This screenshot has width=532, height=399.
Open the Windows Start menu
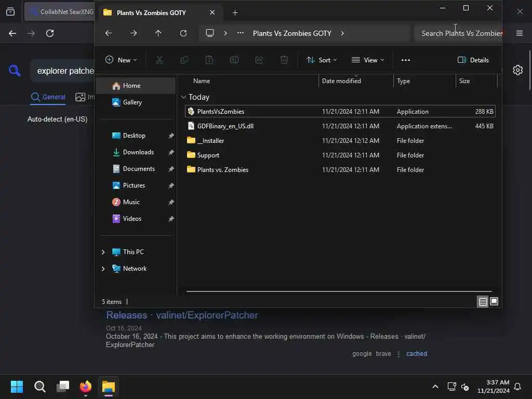click(x=17, y=387)
